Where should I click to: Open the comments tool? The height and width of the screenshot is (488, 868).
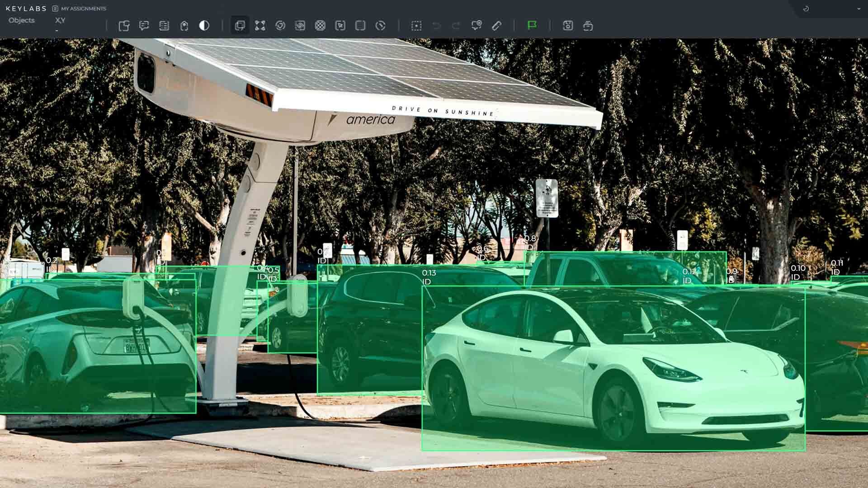[144, 26]
